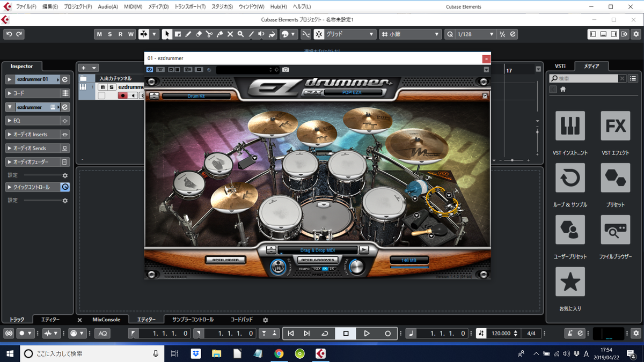Open MIDI(M) menu
The height and width of the screenshot is (362, 644).
[x=133, y=7]
